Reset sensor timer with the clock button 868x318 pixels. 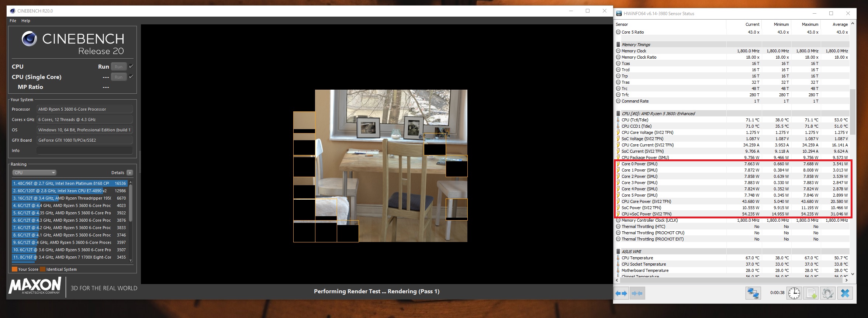(794, 293)
